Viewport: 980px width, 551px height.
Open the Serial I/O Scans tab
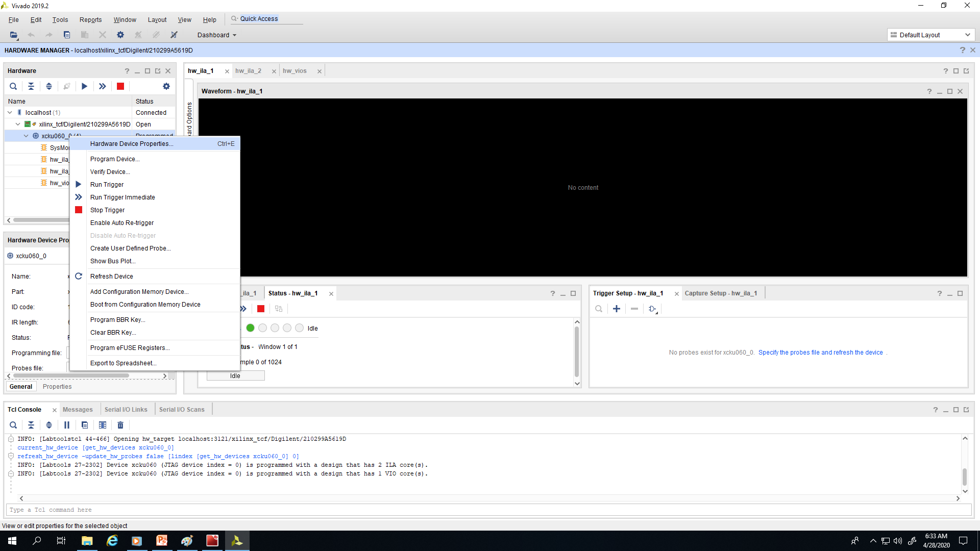pos(182,410)
